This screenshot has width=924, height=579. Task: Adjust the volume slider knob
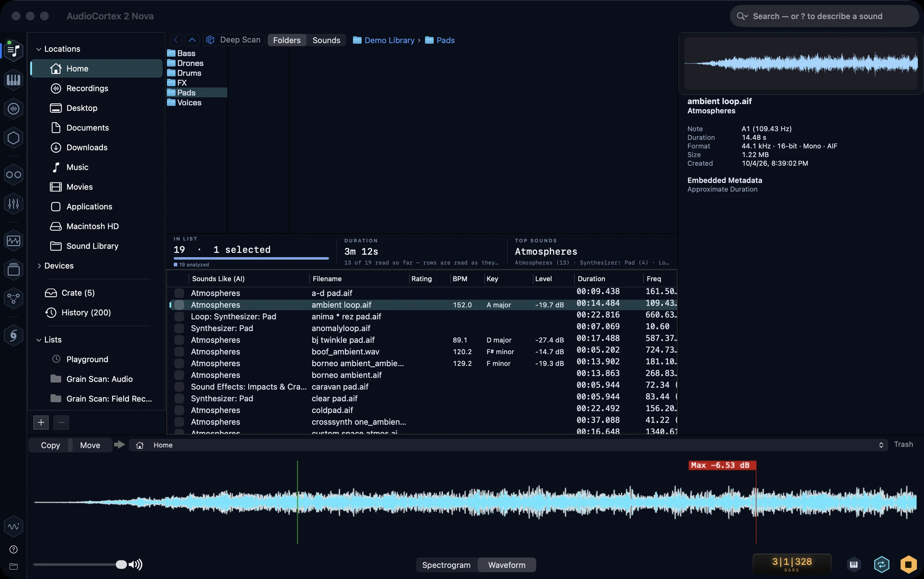[x=121, y=564]
